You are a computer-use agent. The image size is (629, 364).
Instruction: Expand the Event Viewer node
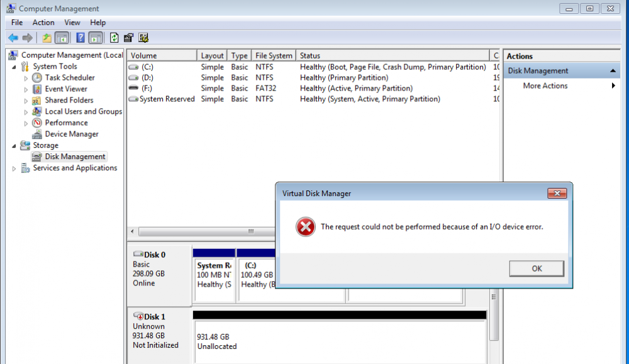(26, 89)
